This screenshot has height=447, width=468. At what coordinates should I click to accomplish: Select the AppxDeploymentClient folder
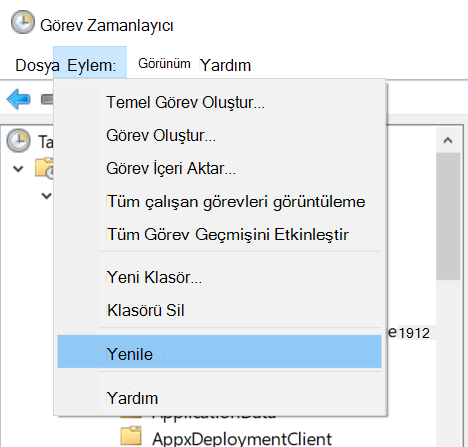point(242,439)
